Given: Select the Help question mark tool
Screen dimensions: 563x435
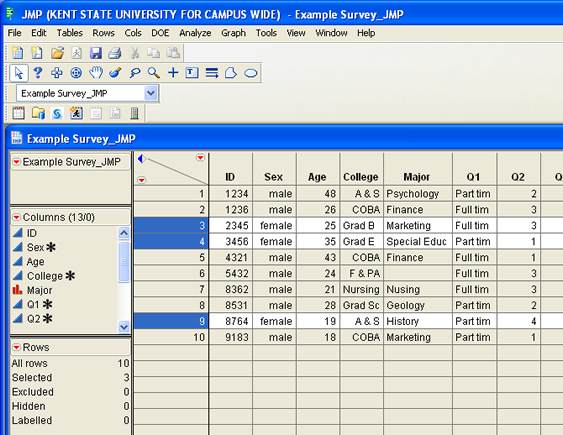Looking at the screenshot, I should [x=37, y=73].
